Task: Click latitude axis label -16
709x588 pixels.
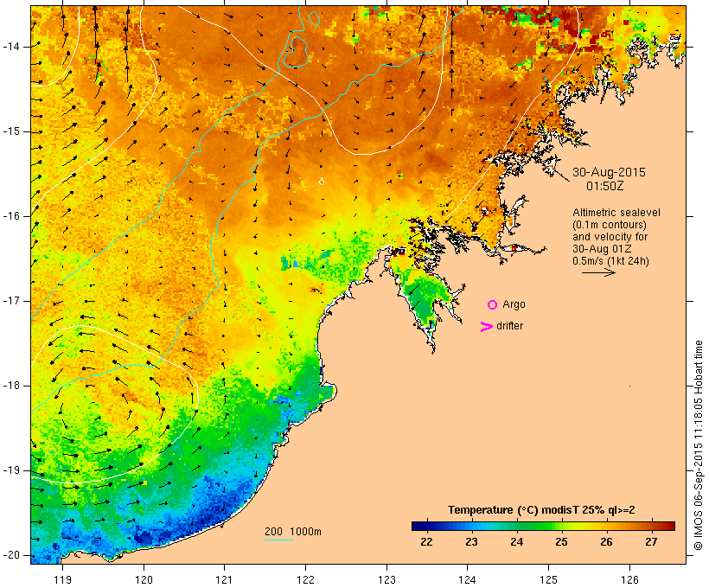Action: (x=10, y=216)
